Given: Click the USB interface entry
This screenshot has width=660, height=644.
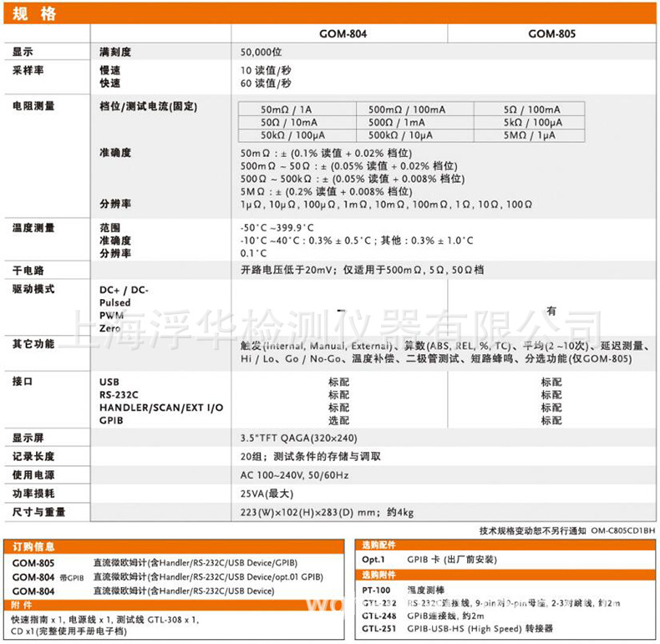Looking at the screenshot, I should (109, 382).
